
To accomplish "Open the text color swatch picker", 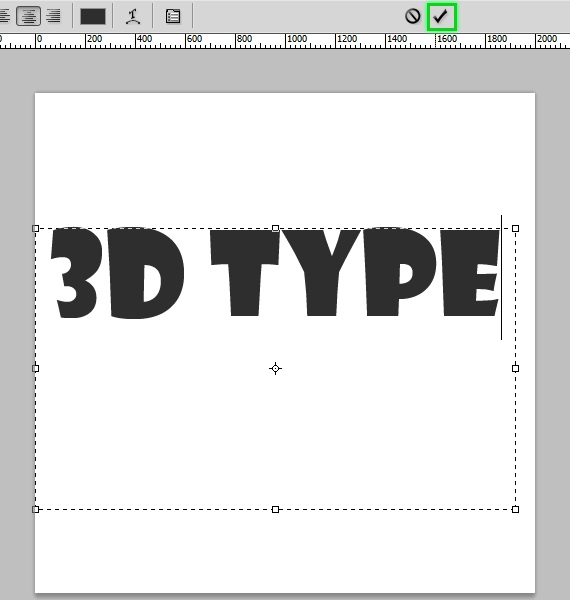I will (93, 16).
